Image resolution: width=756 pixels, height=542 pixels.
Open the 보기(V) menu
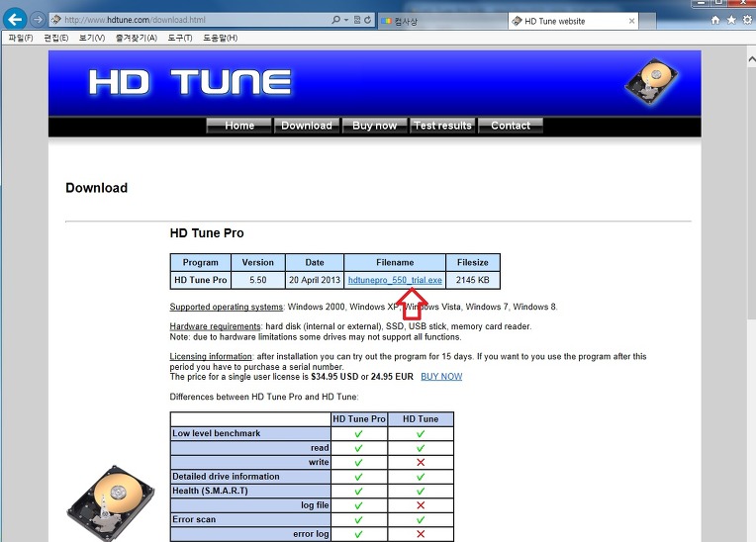pyautogui.click(x=92, y=38)
